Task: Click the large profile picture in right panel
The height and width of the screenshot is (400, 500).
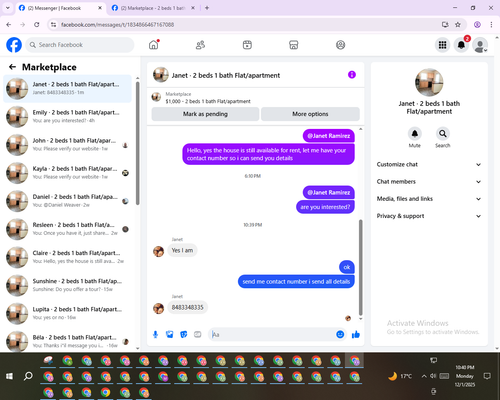Action: tap(429, 83)
